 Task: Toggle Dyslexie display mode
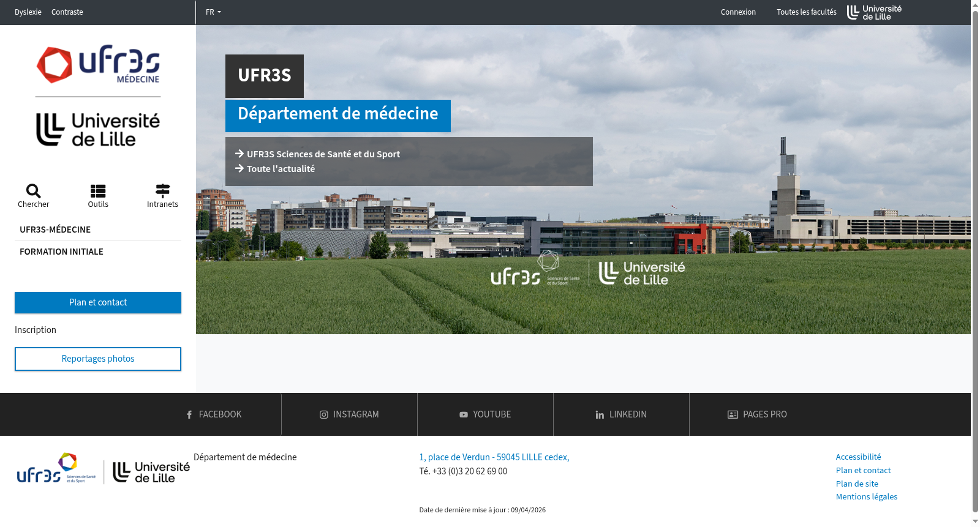(x=28, y=12)
